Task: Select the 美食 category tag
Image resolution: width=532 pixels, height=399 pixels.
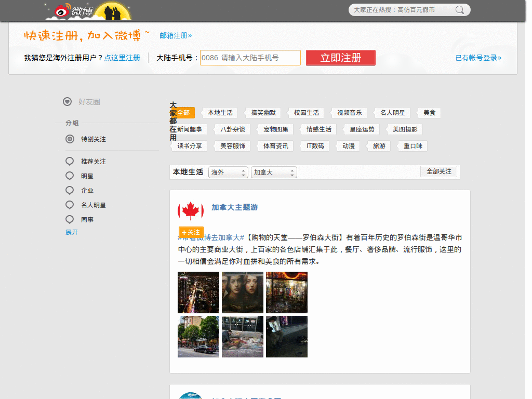Action: tap(430, 113)
